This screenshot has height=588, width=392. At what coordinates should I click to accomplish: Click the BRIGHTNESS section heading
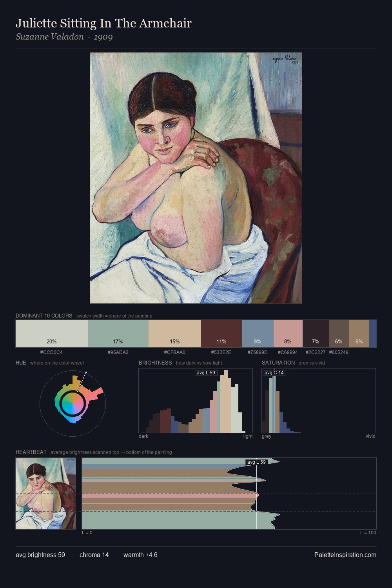(x=155, y=363)
